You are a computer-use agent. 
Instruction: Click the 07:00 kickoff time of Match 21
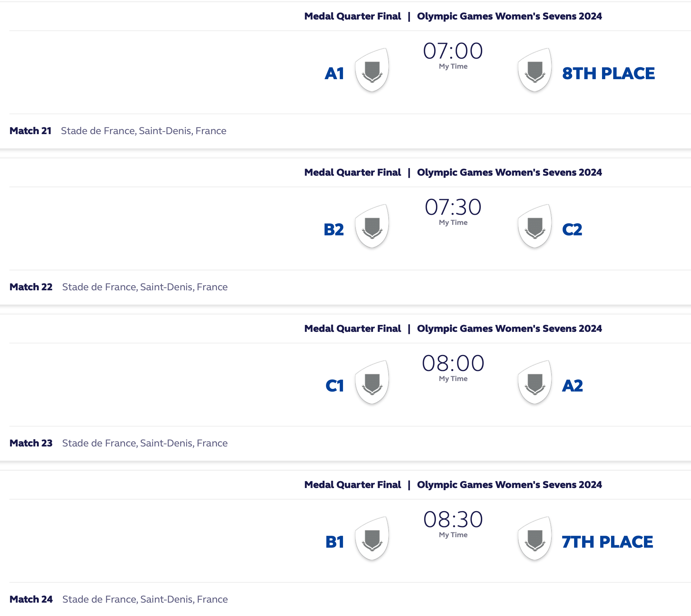coord(453,51)
